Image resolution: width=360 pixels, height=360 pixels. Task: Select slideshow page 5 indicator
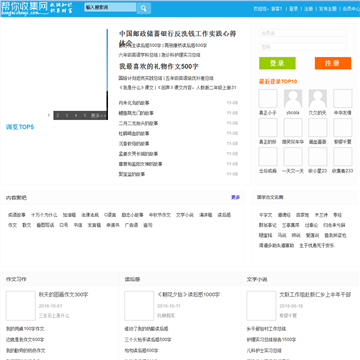pos(85,115)
